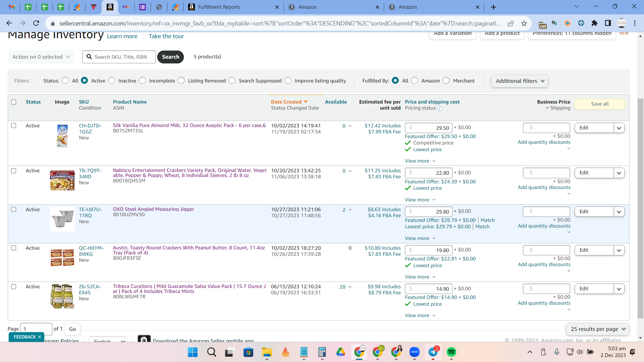The image size is (644, 362).
Task: Click the Search button
Action: [170, 57]
